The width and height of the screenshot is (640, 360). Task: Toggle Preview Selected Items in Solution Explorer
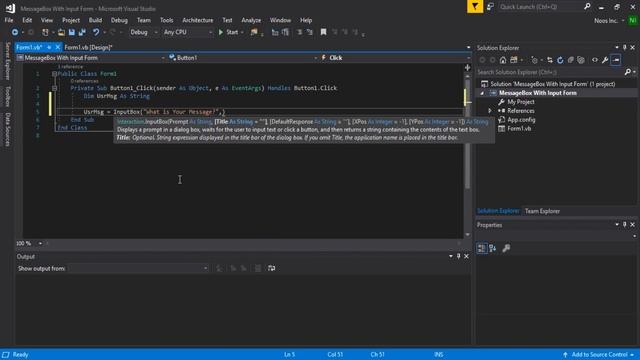pos(616,60)
